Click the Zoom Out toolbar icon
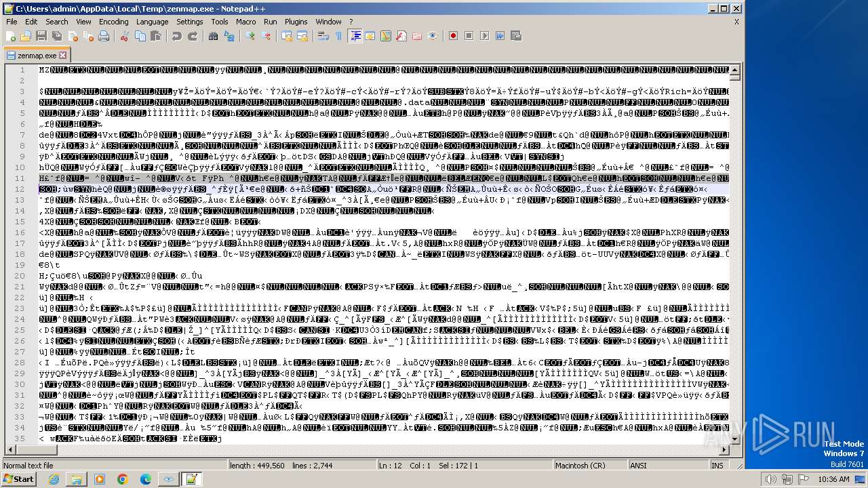 (266, 36)
